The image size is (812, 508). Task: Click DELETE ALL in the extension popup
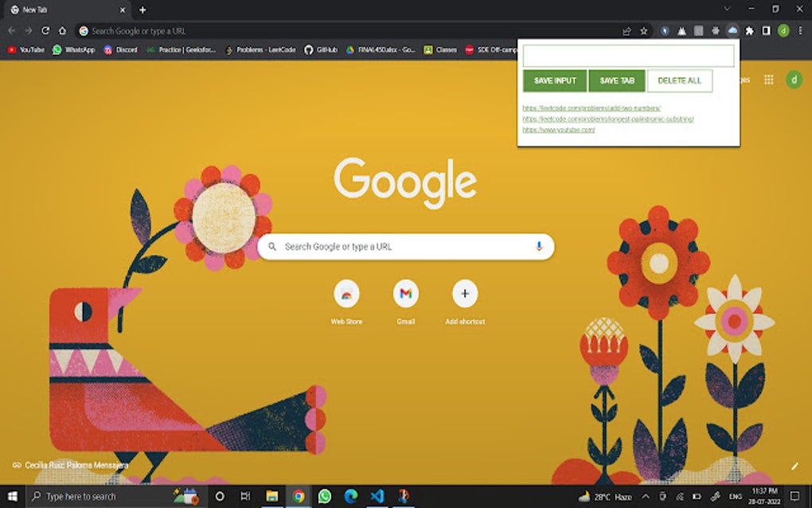(679, 80)
